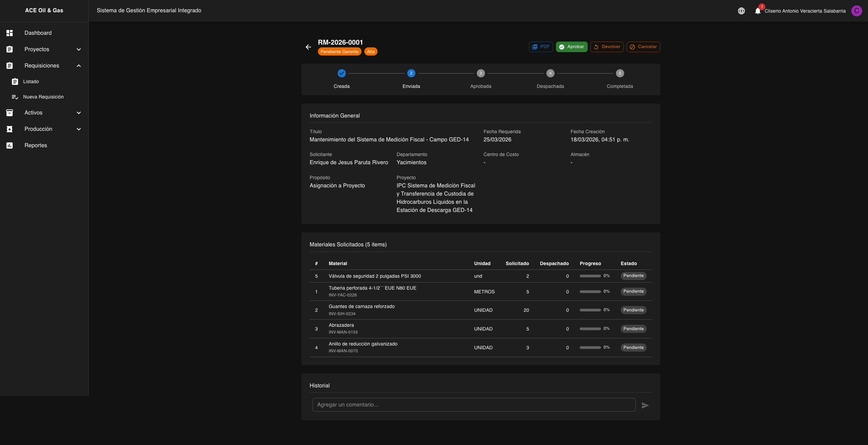
Task: Click the Dashboard grid icon
Action: (x=10, y=33)
